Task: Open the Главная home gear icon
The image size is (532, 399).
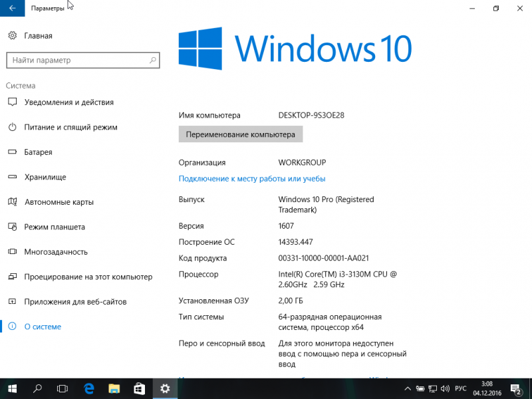Action: pos(12,36)
